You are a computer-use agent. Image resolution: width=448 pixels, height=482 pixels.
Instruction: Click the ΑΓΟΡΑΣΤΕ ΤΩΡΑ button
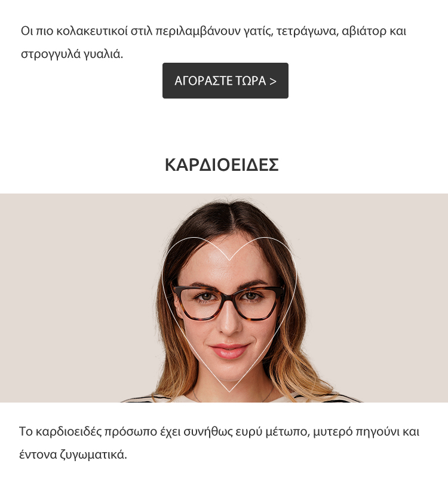[x=225, y=81]
